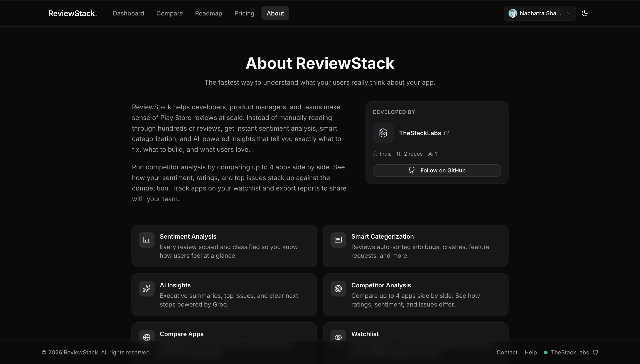Screen dimensions: 640x364
Task: Select the Compare Apps card title
Action: pos(182,334)
